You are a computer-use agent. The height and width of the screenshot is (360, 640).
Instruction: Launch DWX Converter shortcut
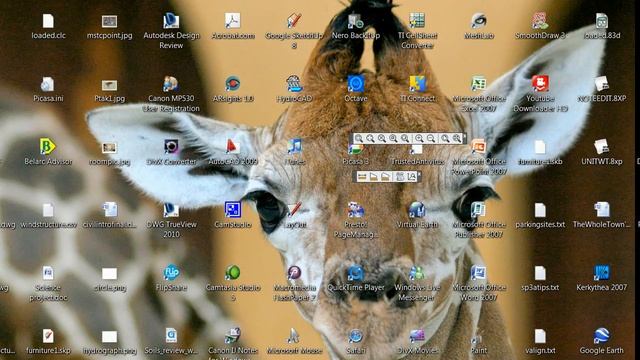(171, 147)
